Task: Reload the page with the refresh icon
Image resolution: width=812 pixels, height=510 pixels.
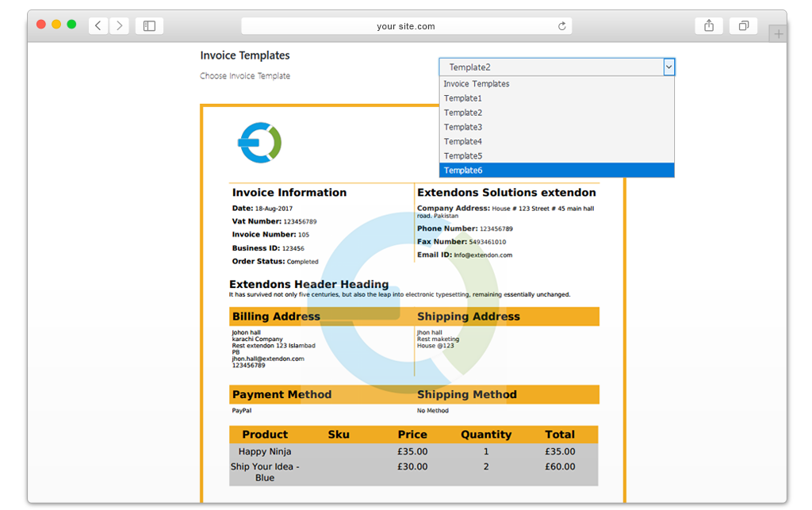Action: pos(562,26)
